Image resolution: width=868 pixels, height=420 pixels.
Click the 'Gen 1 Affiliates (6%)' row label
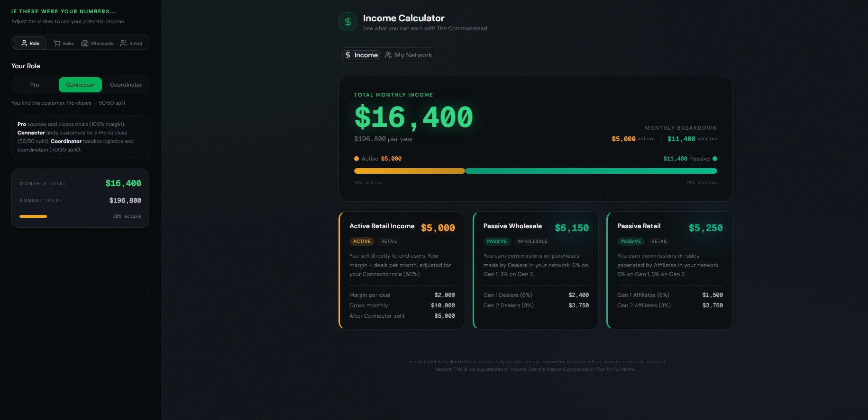[644, 295]
